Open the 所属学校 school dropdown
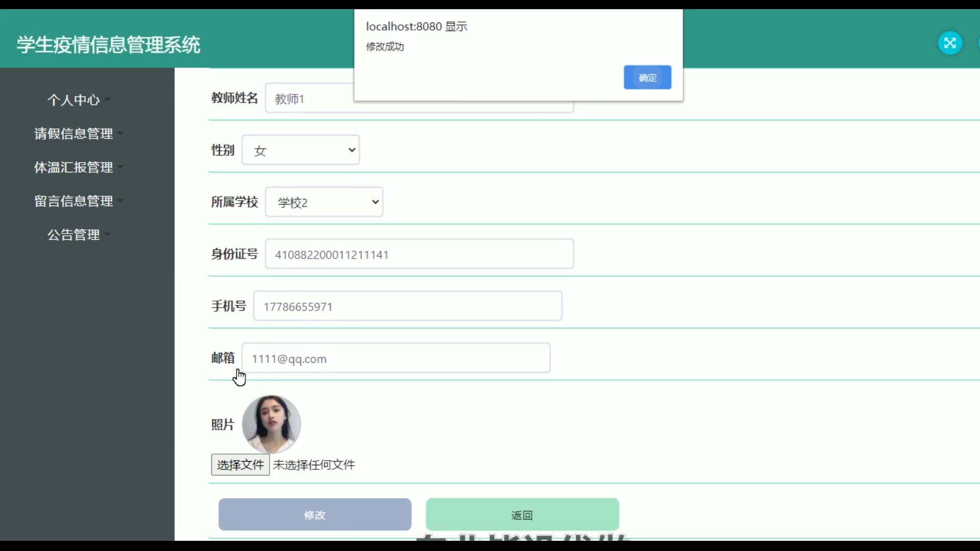Viewport: 980px width, 551px height. [324, 202]
